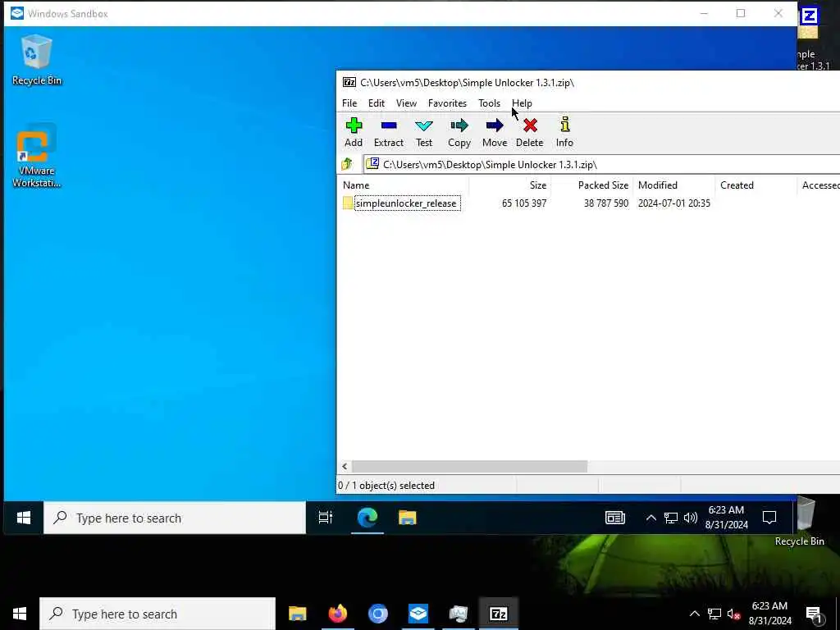840x630 pixels.
Task: Go up one folder level in 7-Zip
Action: tap(347, 164)
